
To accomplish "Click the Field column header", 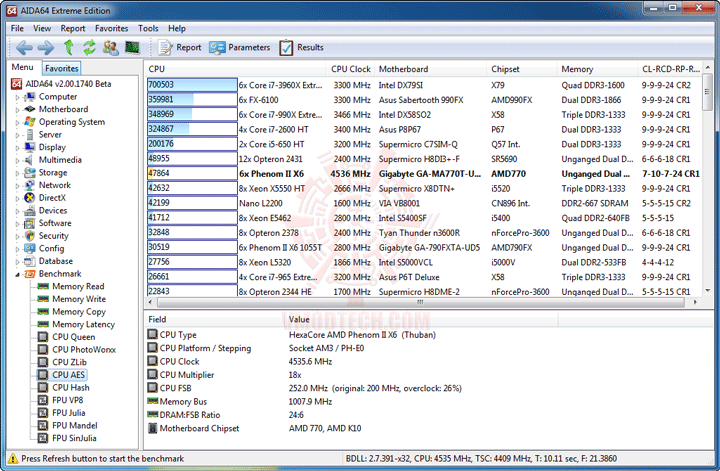I will (212, 319).
